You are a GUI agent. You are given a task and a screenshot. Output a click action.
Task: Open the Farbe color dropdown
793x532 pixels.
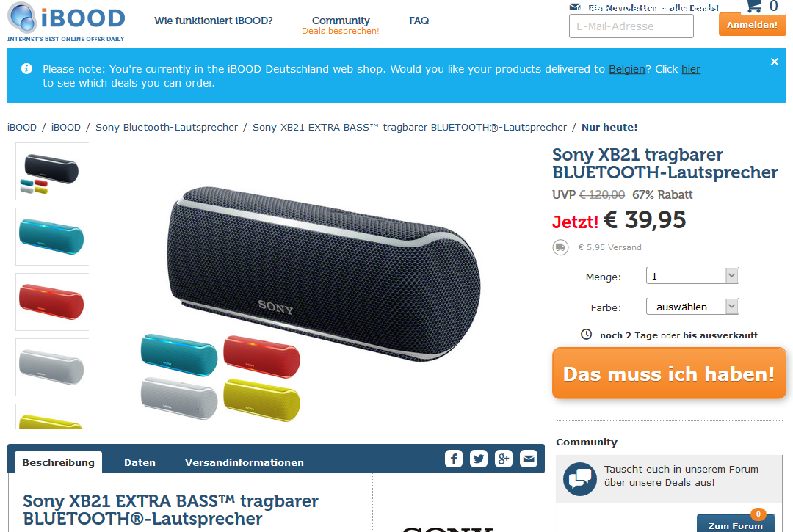point(692,307)
